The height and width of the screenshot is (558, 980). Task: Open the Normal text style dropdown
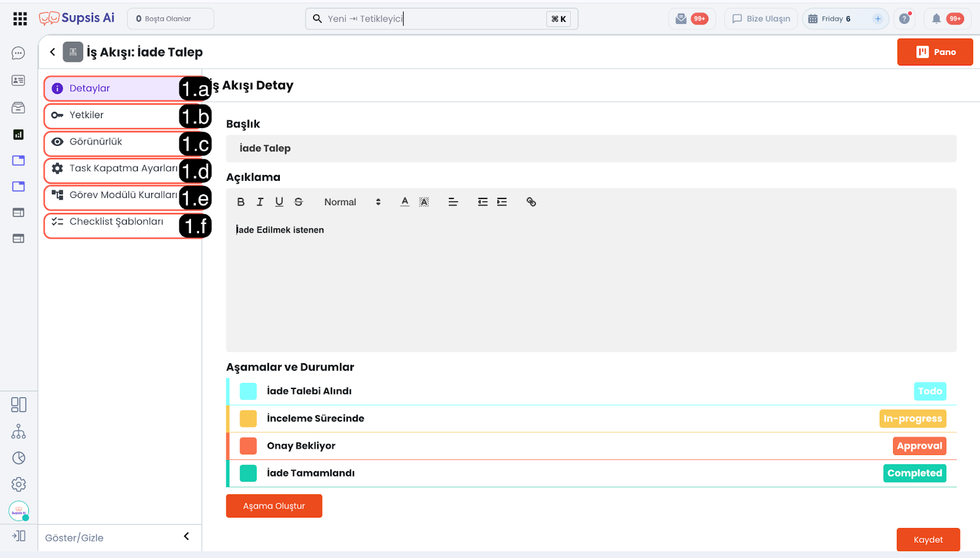(352, 202)
